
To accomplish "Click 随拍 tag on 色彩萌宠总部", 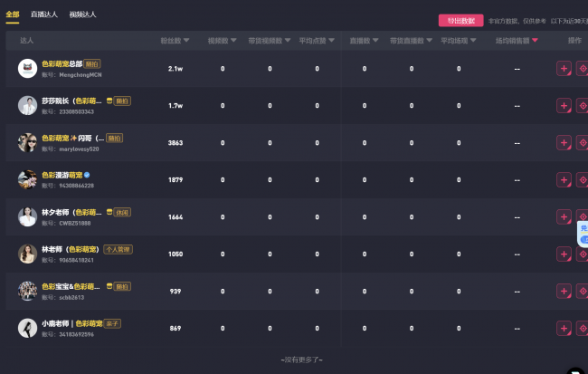I will point(92,63).
